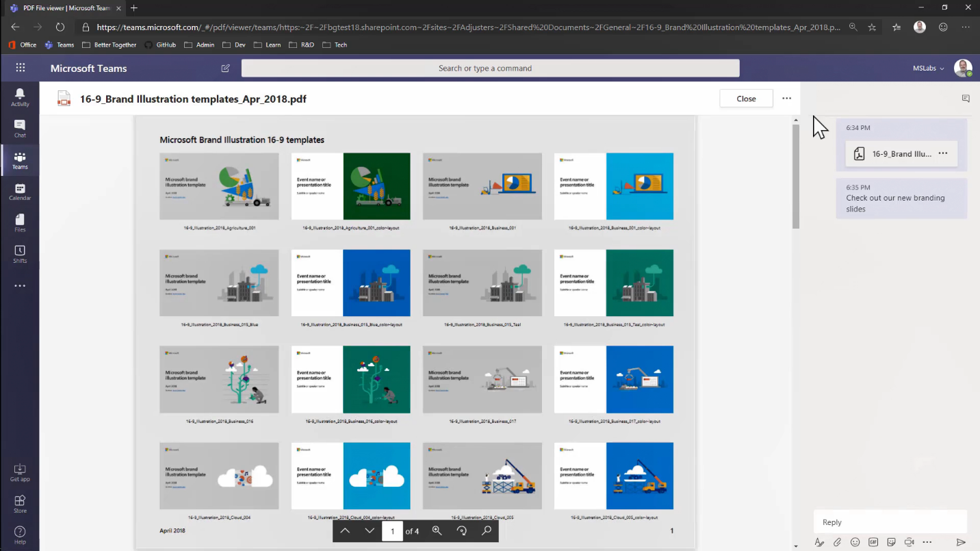Expand the MSLabs organization dropdown
Screen dimensions: 980x551
tap(928, 68)
